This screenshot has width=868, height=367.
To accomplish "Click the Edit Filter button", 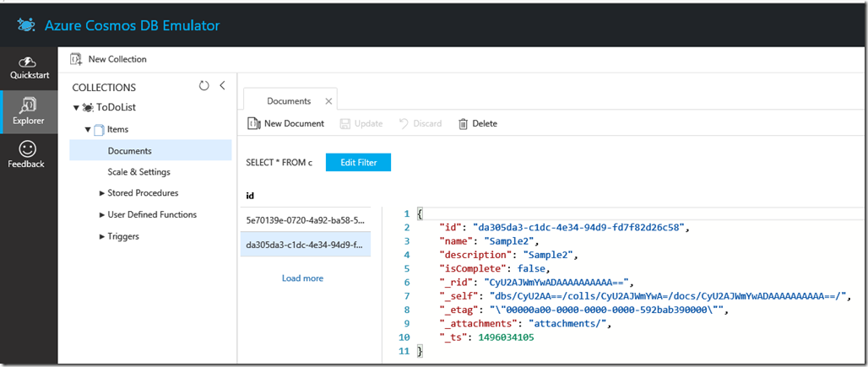I will point(358,162).
